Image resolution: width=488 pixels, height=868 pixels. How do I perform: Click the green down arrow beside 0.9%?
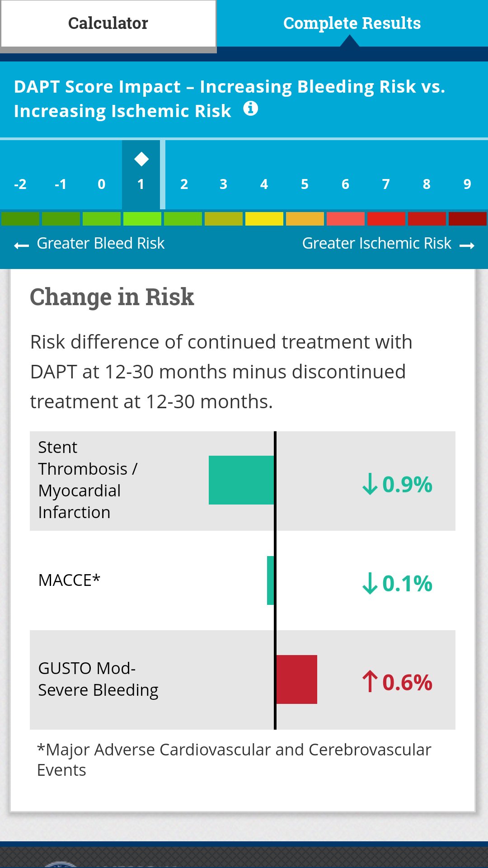point(370,484)
